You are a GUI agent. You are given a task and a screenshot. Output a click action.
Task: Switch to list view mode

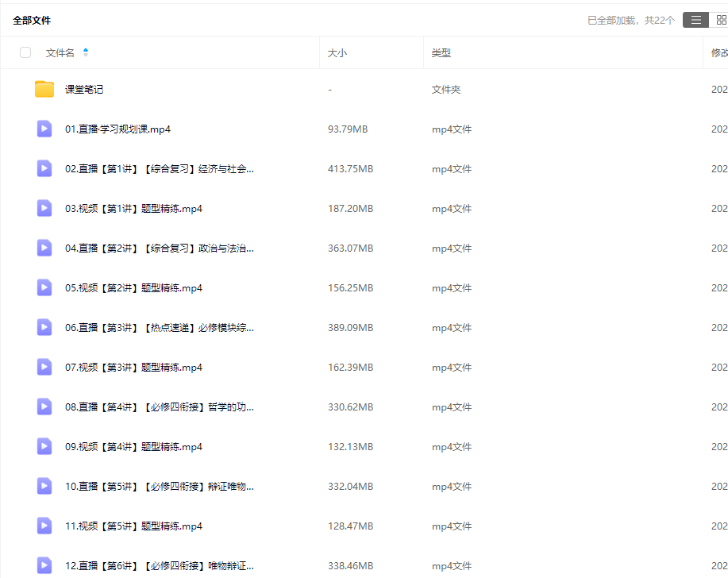[695, 20]
